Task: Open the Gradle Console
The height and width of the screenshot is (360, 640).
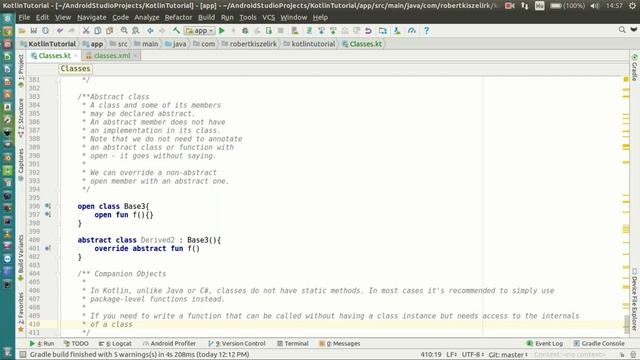Action: [599, 343]
